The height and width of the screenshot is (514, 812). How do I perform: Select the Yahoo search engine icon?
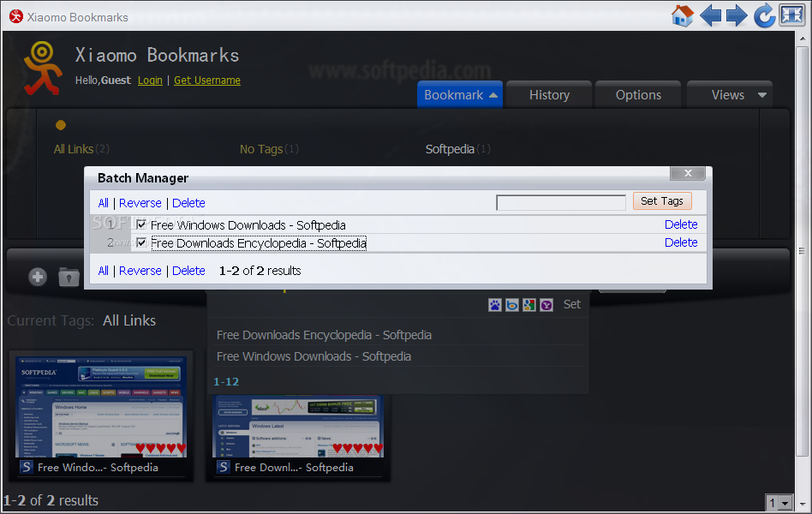[x=546, y=305]
